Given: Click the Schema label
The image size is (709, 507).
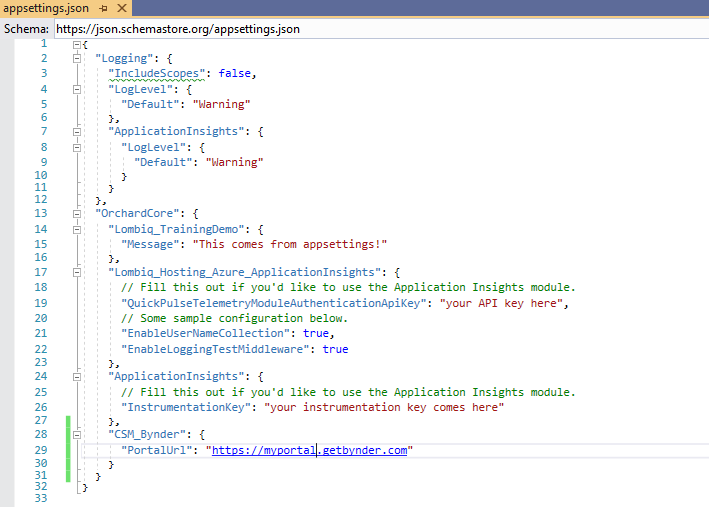Looking at the screenshot, I should [x=26, y=29].
